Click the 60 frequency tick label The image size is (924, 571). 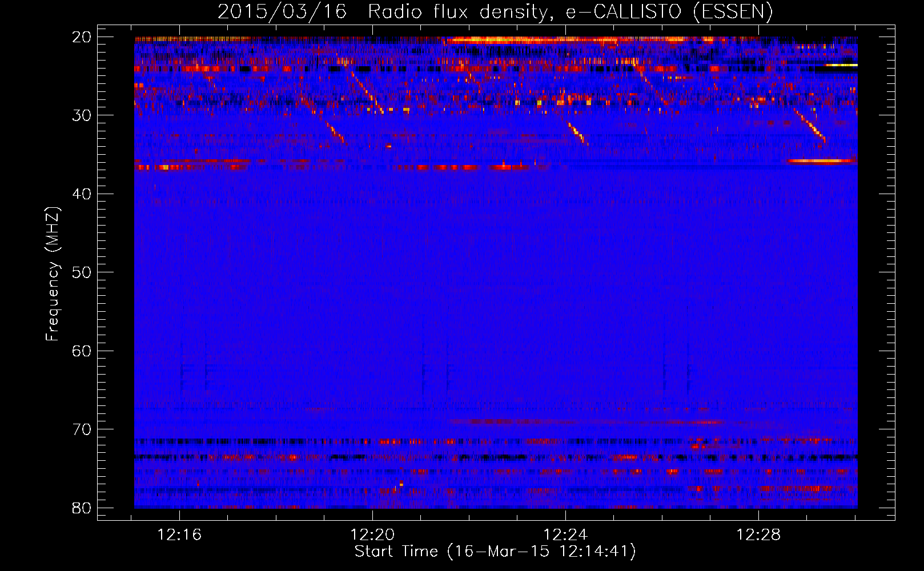(82, 351)
